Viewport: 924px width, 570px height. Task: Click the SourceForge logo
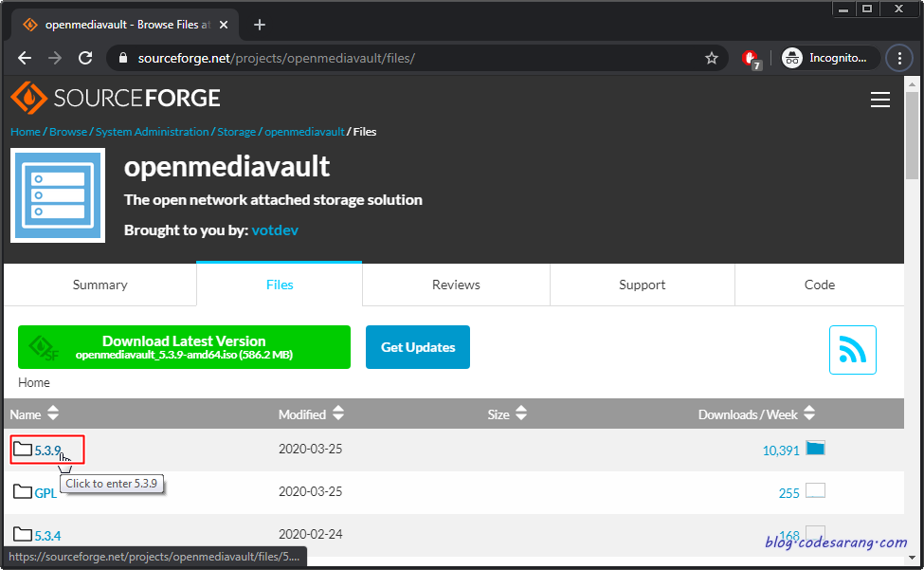pyautogui.click(x=116, y=98)
